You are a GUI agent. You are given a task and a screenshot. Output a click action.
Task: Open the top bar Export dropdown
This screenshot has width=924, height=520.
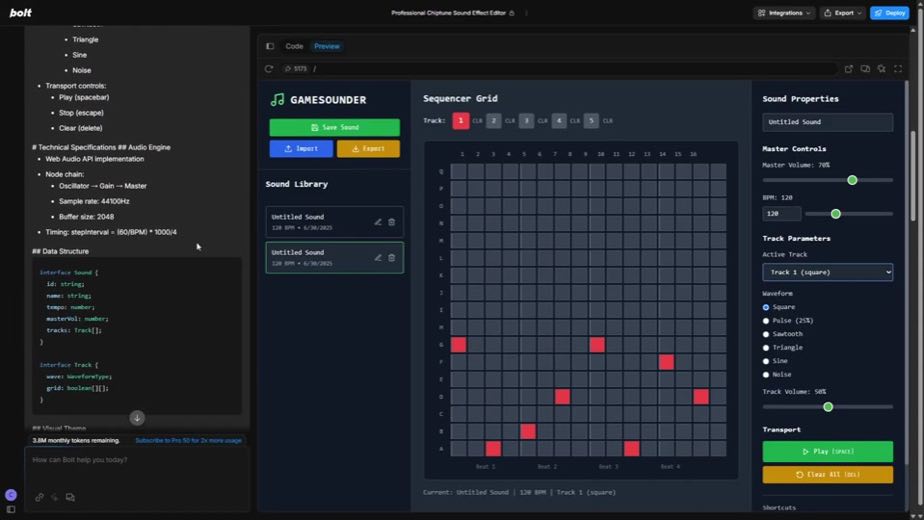click(x=843, y=13)
